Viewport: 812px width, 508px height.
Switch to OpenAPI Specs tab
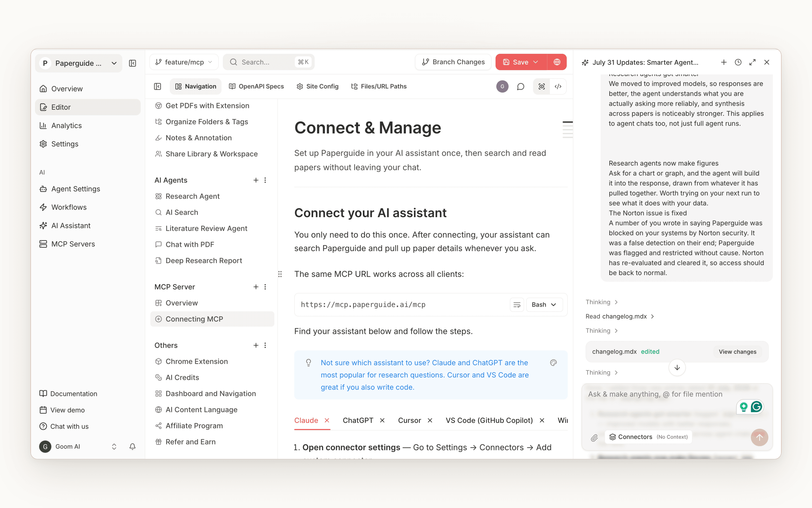click(x=256, y=86)
